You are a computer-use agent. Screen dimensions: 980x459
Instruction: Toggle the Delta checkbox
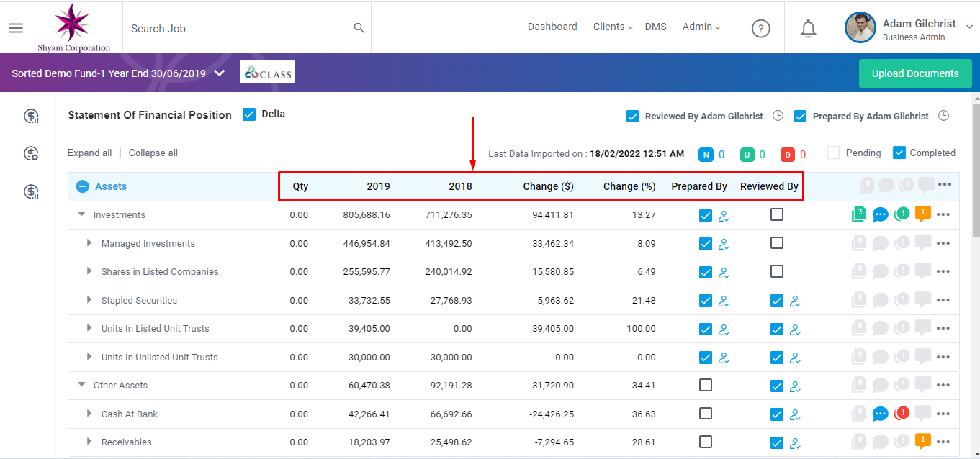pos(249,114)
